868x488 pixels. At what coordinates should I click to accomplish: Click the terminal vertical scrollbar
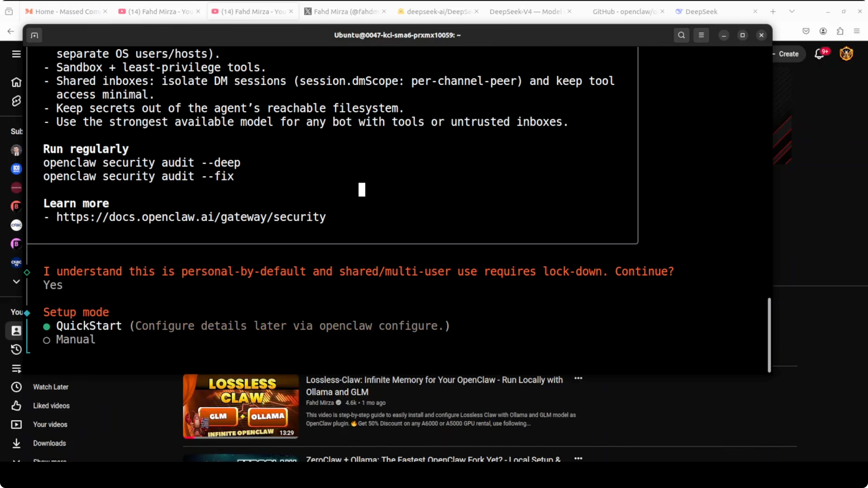(769, 335)
